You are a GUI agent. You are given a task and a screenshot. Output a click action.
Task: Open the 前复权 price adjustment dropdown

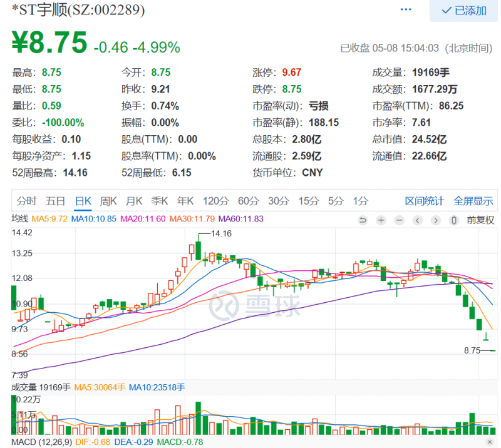tap(480, 220)
